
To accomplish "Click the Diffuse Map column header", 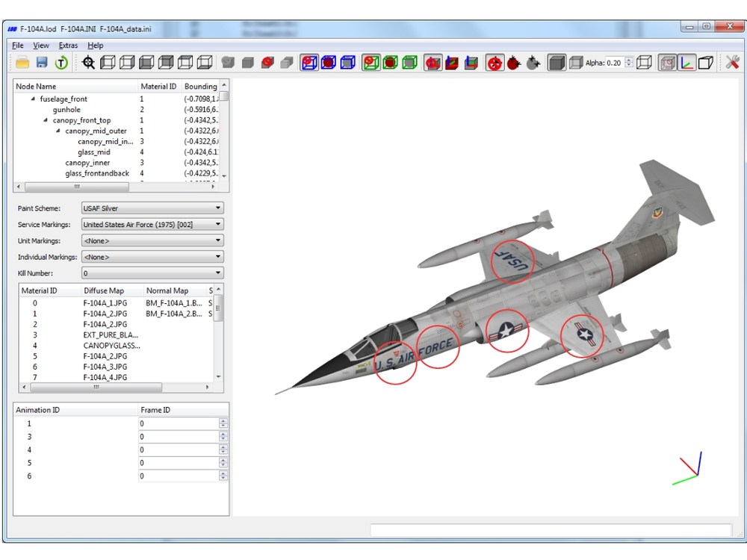I will tap(111, 290).
